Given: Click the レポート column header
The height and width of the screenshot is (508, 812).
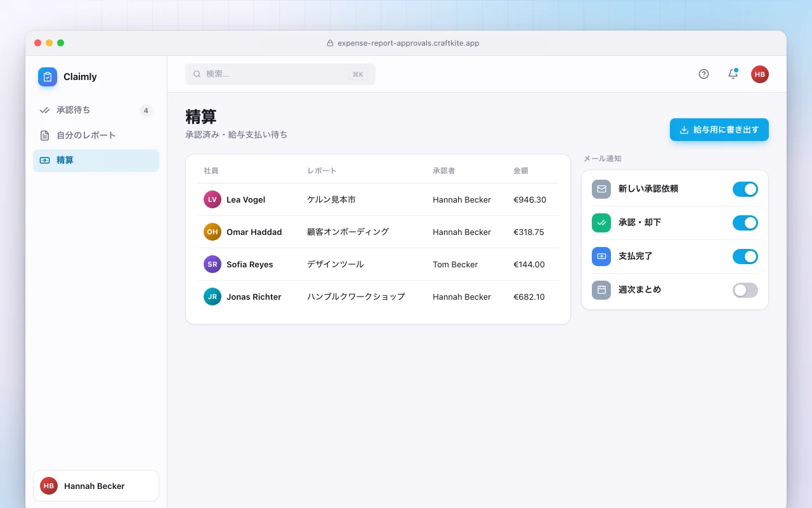Looking at the screenshot, I should point(322,171).
